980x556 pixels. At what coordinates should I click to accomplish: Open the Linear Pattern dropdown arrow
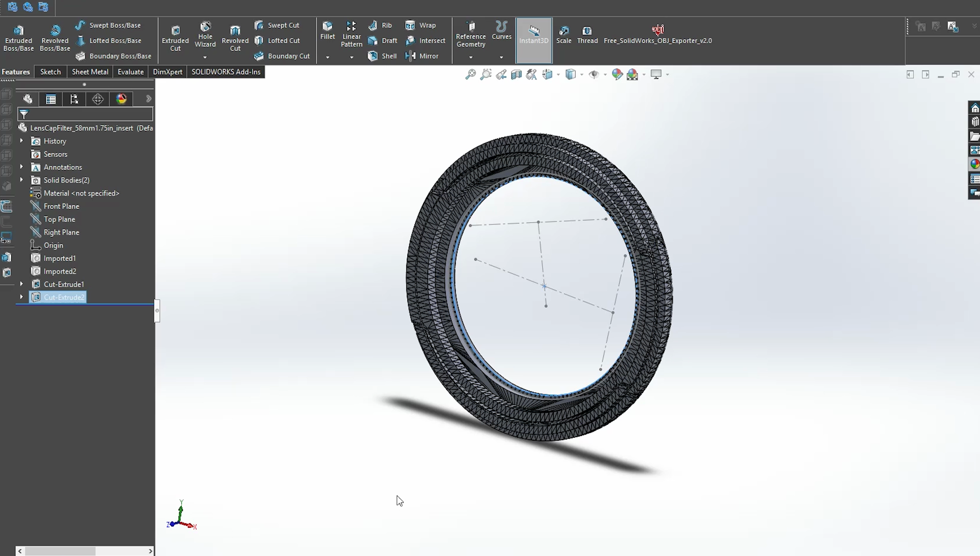click(x=352, y=57)
